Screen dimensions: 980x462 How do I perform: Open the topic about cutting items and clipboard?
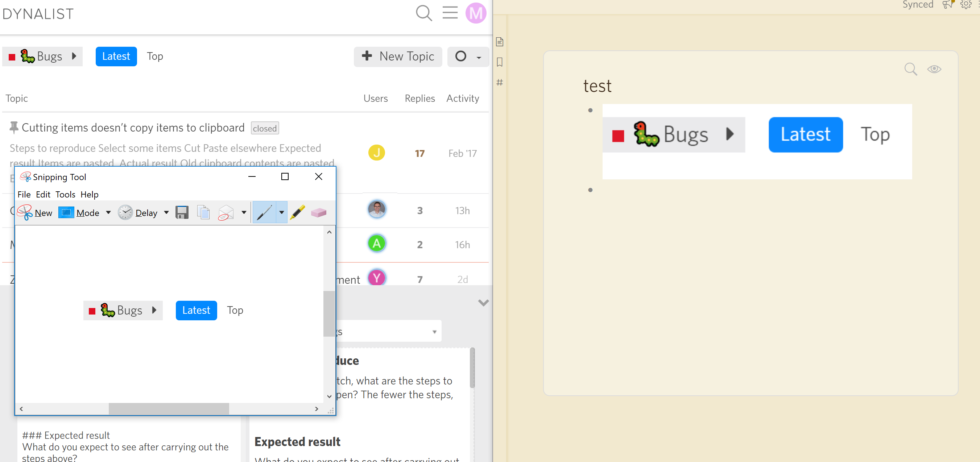coord(133,128)
